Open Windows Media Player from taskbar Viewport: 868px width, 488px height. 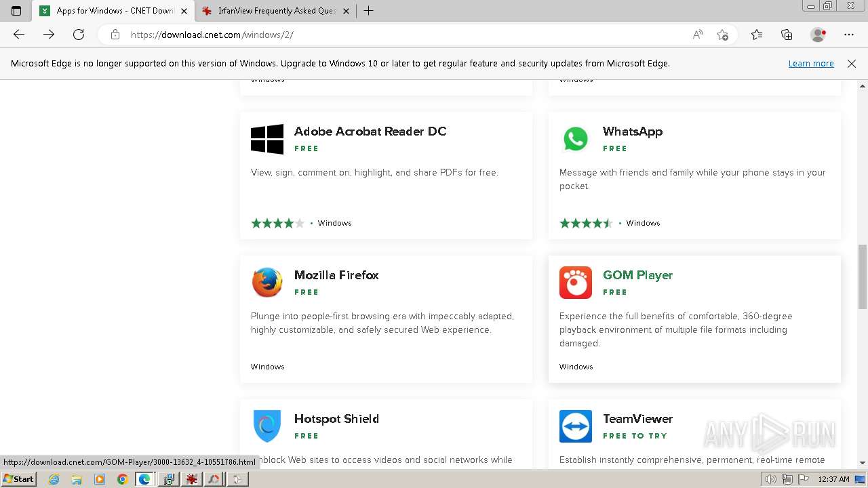100,479
